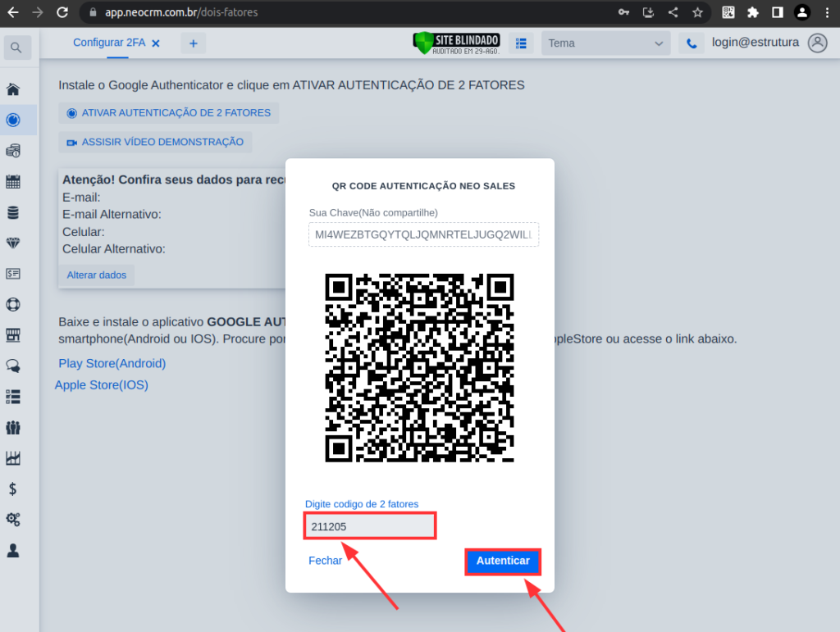This screenshot has height=632, width=840.
Task: Open the calendar icon in sidebar
Action: 13,181
